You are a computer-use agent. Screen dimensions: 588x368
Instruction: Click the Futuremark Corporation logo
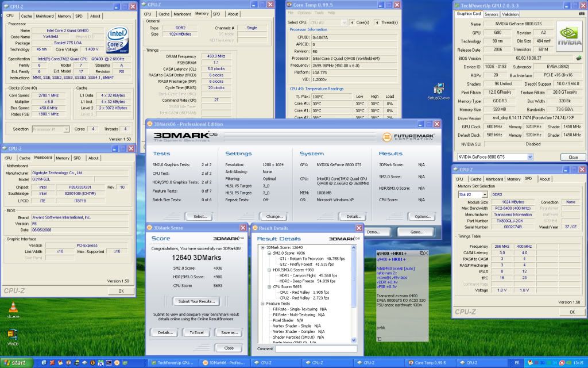pos(409,136)
